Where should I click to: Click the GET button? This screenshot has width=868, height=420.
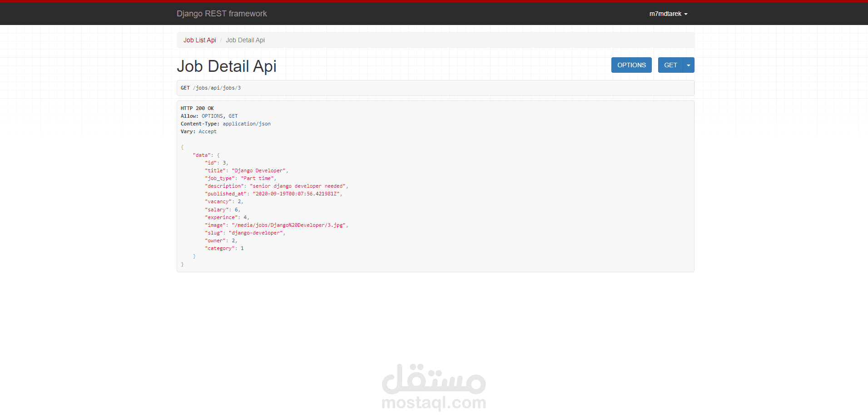coord(670,65)
